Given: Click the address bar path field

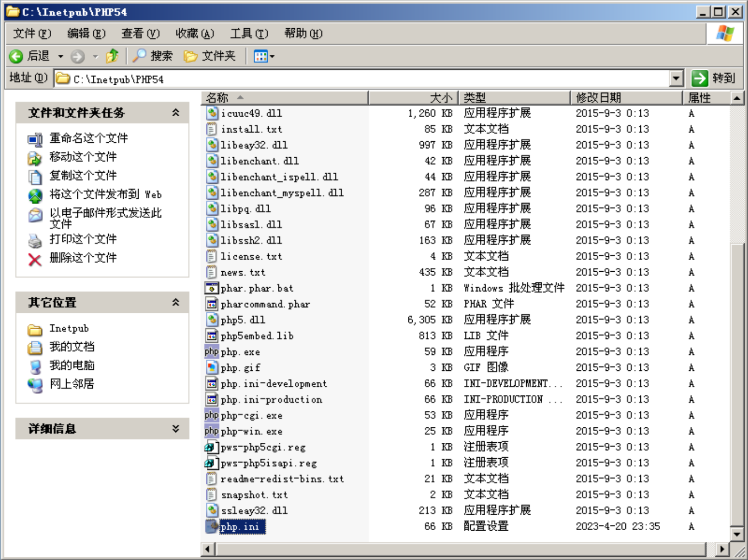Looking at the screenshot, I should coord(363,79).
